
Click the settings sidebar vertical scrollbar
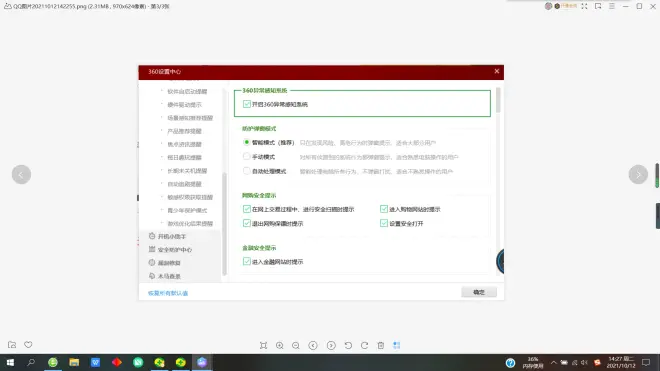click(x=224, y=224)
